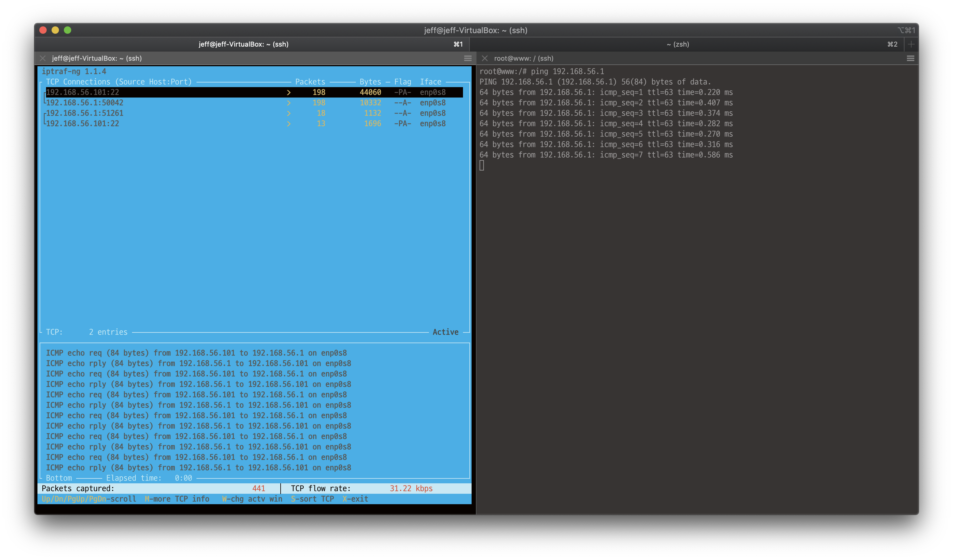Close the root@www ssh pane
This screenshot has height=560, width=953.
484,58
